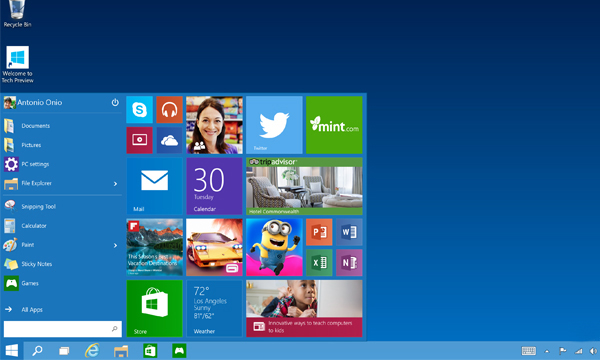Expand Paint jump list arrow

click(115, 245)
